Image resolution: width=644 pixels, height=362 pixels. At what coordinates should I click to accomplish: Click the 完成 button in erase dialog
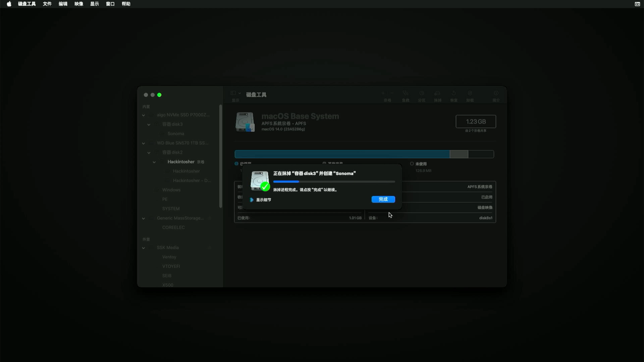[x=383, y=199]
